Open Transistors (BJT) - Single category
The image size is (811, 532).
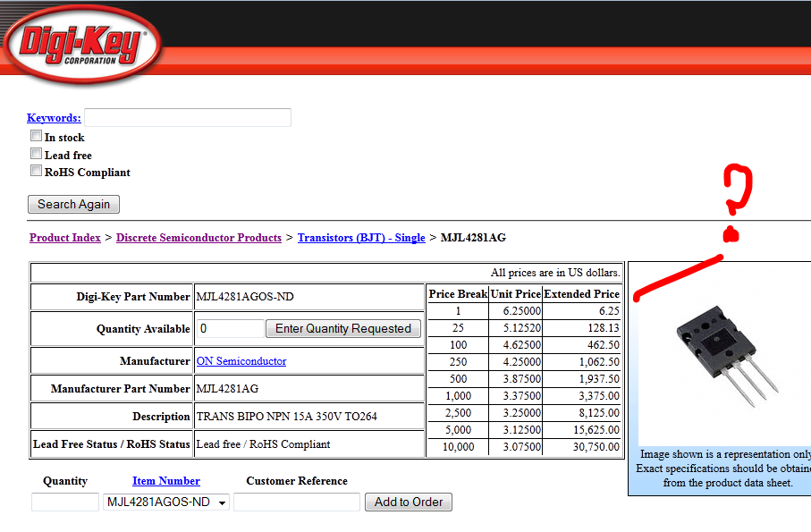361,238
